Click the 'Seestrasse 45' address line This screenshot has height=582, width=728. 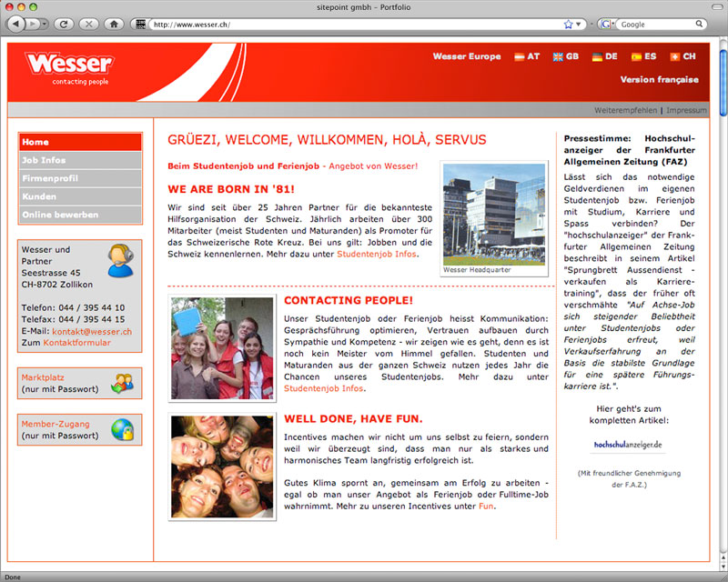[51, 273]
